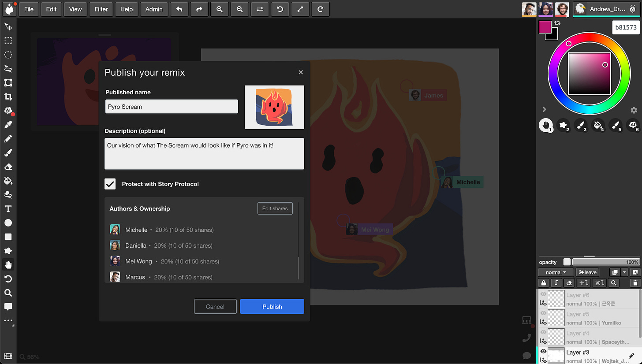642x364 pixels.
Task: Select the Rectangle shape tool
Action: [8, 237]
